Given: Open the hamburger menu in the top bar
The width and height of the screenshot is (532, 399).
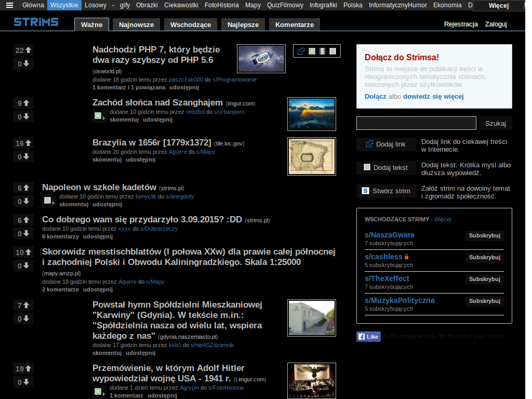Looking at the screenshot, I should tap(9, 5).
